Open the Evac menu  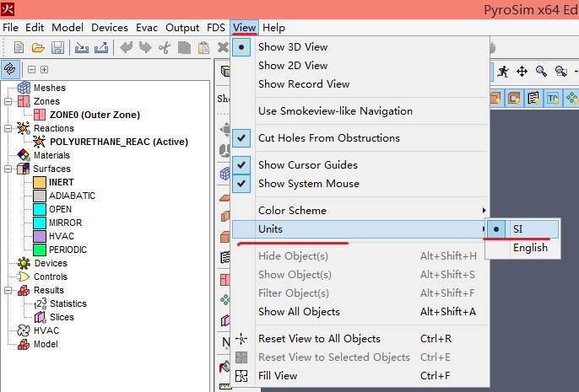pyautogui.click(x=147, y=28)
